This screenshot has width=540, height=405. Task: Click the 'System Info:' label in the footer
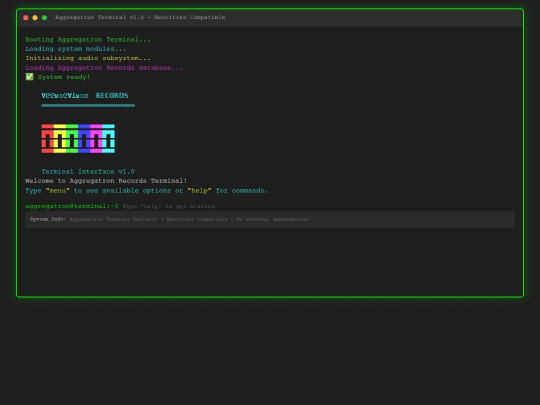click(x=48, y=219)
